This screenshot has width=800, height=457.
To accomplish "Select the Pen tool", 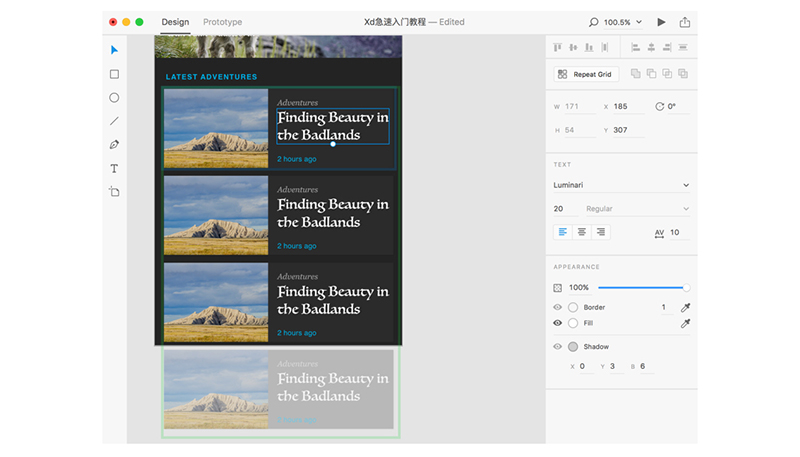I will [114, 145].
